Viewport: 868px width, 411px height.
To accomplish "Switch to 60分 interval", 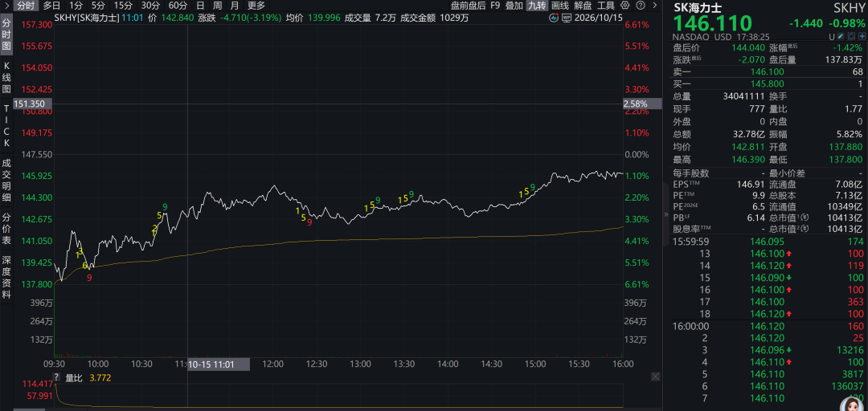I will pyautogui.click(x=178, y=6).
